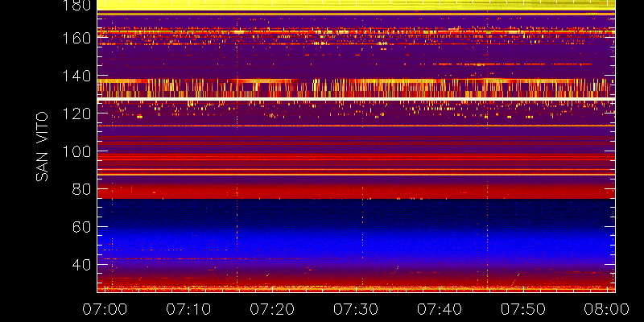Viewport: 644px width, 322px height.
Task: Click the 07:20 time axis label
Action: [272, 309]
